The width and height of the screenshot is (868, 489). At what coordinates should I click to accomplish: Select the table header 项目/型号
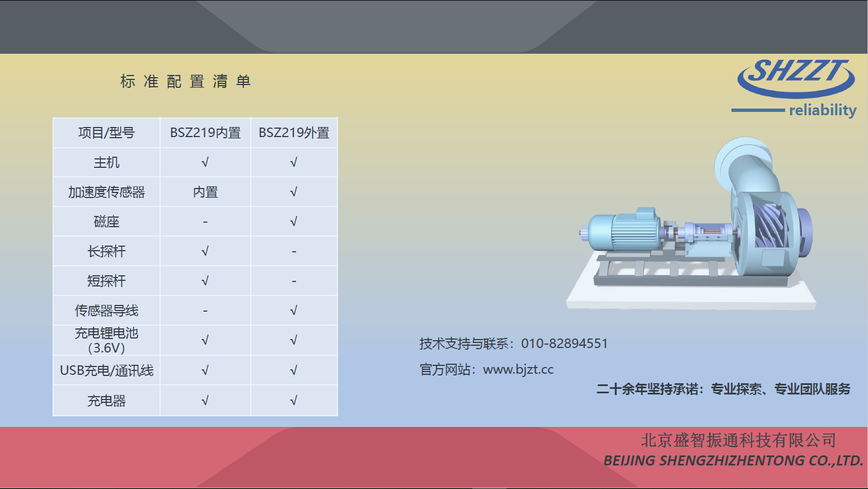pyautogui.click(x=106, y=133)
